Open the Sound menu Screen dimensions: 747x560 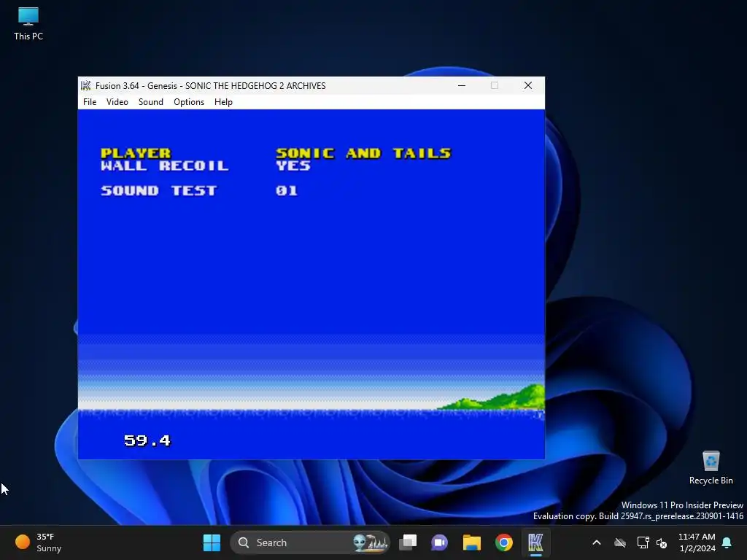[x=150, y=102]
